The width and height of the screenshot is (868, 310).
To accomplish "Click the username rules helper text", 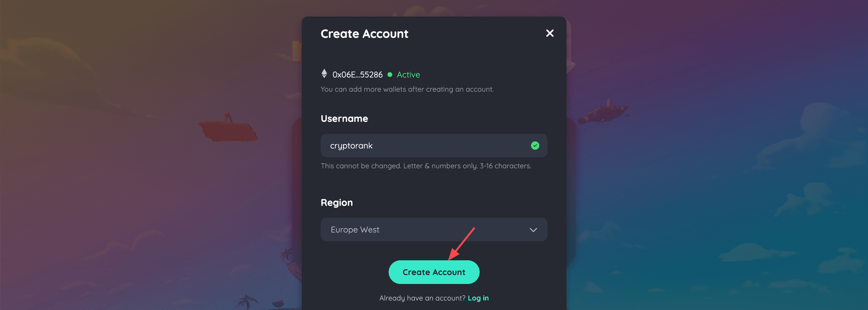I will tap(426, 166).
